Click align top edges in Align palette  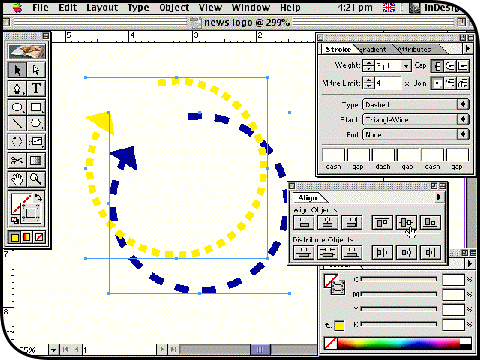click(382, 223)
